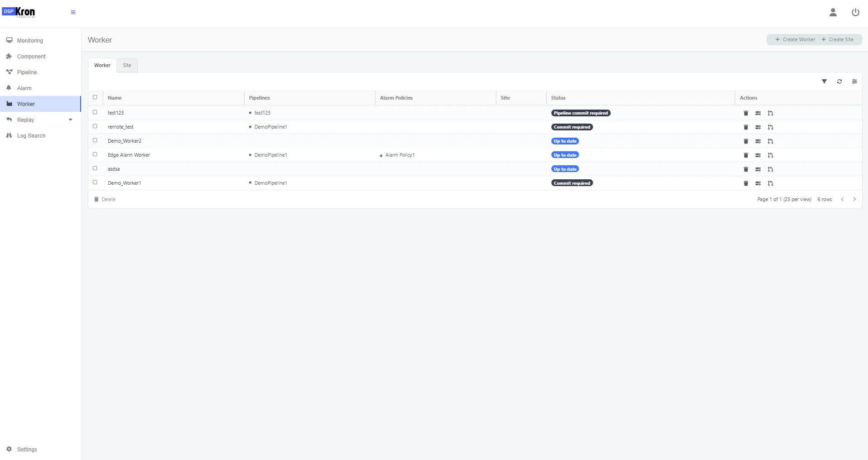
Task: Delete Edge Alarm Worker via trash icon
Action: (746, 155)
